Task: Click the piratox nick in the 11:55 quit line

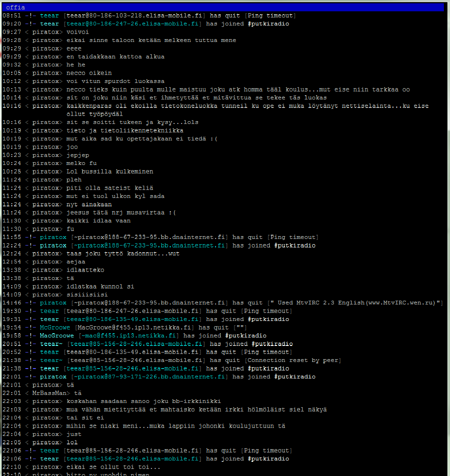Action: tap(53, 237)
